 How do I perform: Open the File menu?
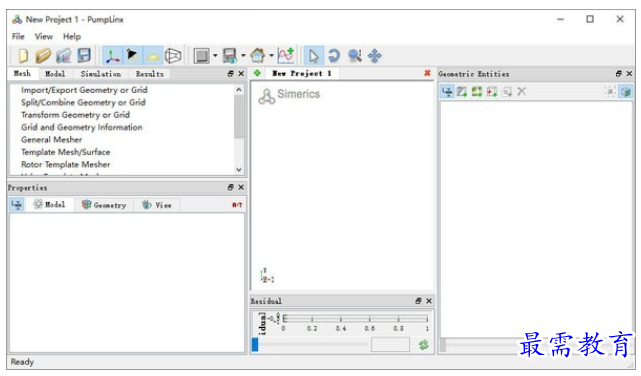(x=18, y=36)
